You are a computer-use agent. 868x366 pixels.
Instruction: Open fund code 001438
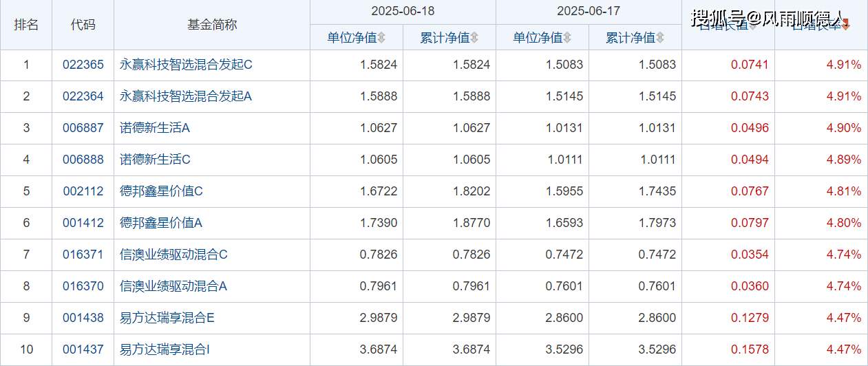pyautogui.click(x=83, y=318)
